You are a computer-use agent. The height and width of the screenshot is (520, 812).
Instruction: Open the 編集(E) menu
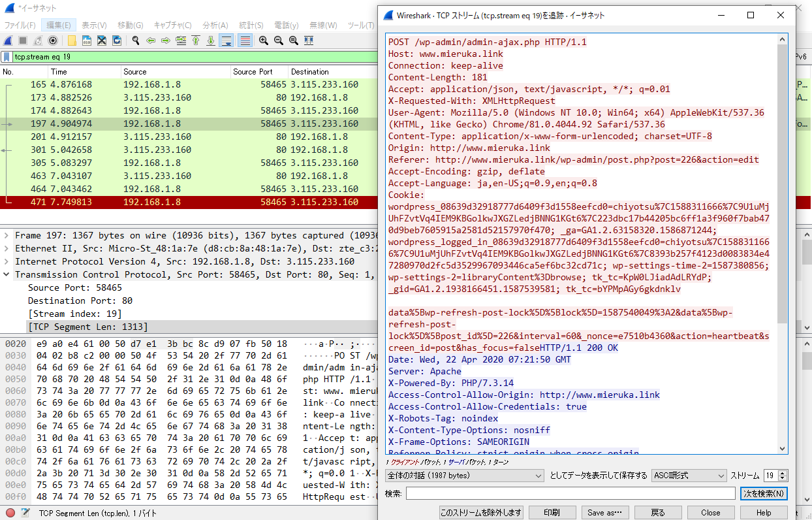point(59,25)
